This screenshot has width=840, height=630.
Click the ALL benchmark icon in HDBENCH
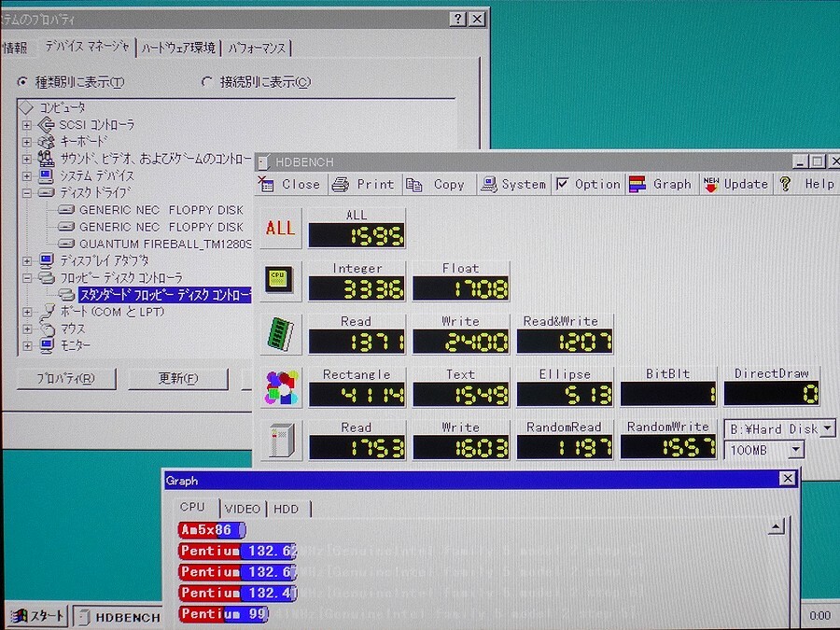(x=280, y=229)
